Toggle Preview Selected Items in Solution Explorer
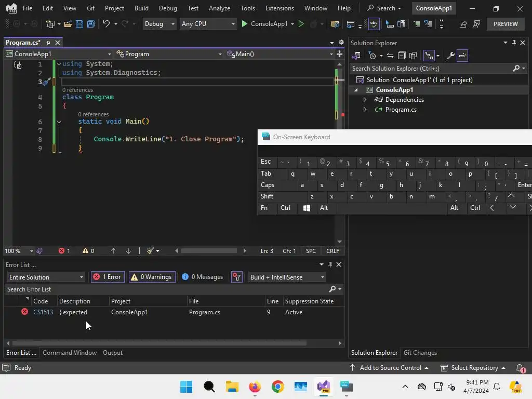Image resolution: width=532 pixels, height=399 pixels. click(x=462, y=56)
